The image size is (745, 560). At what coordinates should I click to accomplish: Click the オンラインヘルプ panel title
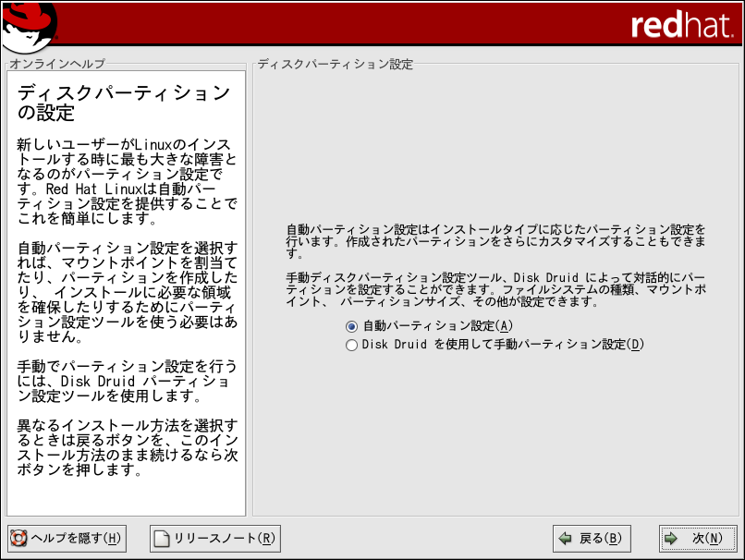pyautogui.click(x=56, y=65)
